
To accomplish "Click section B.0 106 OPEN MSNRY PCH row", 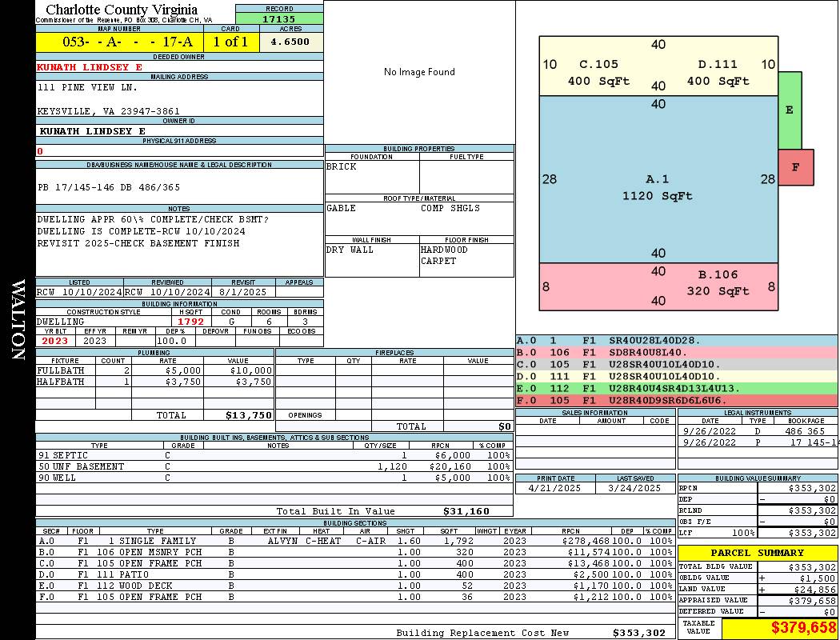I will (x=355, y=552).
